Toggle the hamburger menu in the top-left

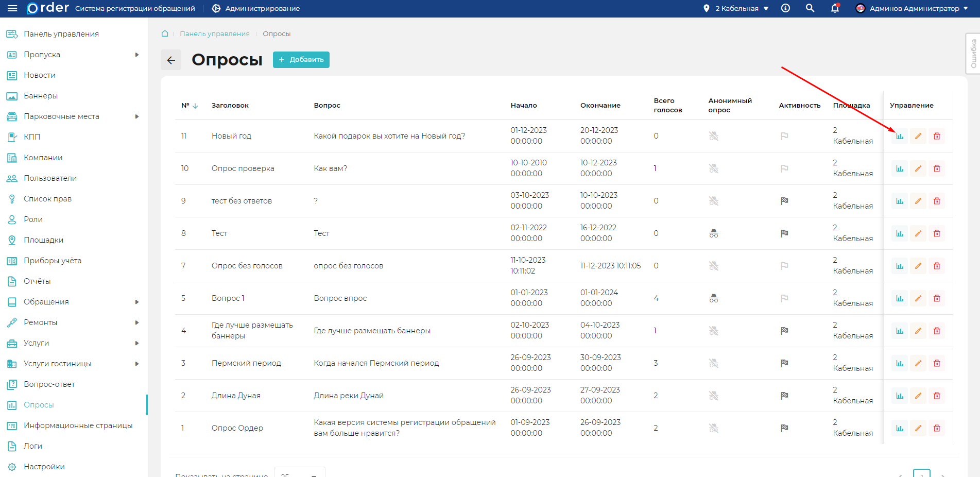click(12, 8)
